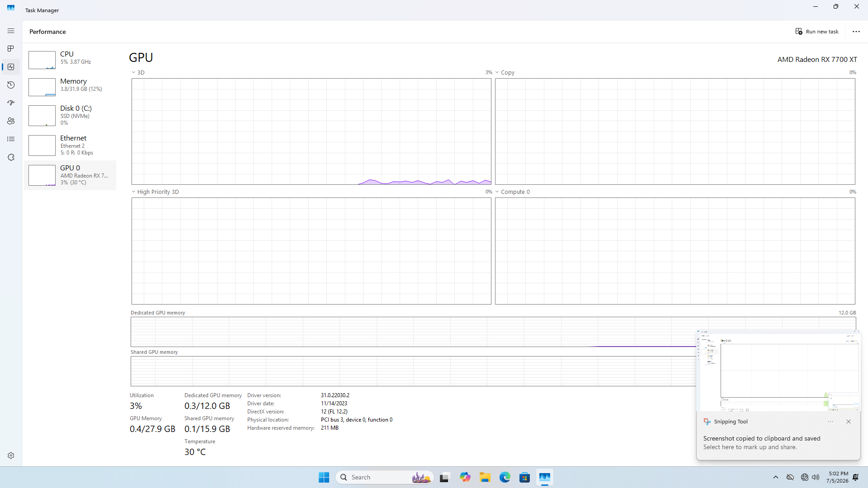The width and height of the screenshot is (868, 488).
Task: Click the Copy usage graph
Action: tap(675, 131)
